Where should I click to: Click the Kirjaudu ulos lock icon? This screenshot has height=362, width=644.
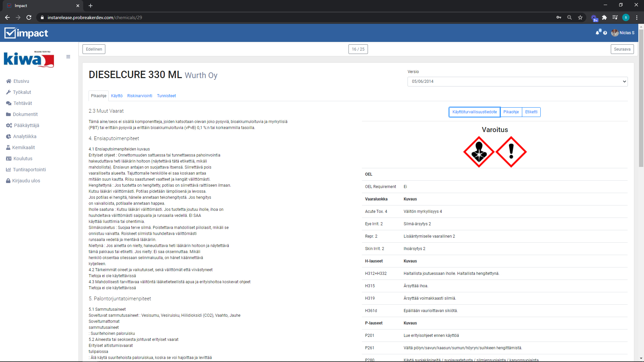(x=8, y=181)
